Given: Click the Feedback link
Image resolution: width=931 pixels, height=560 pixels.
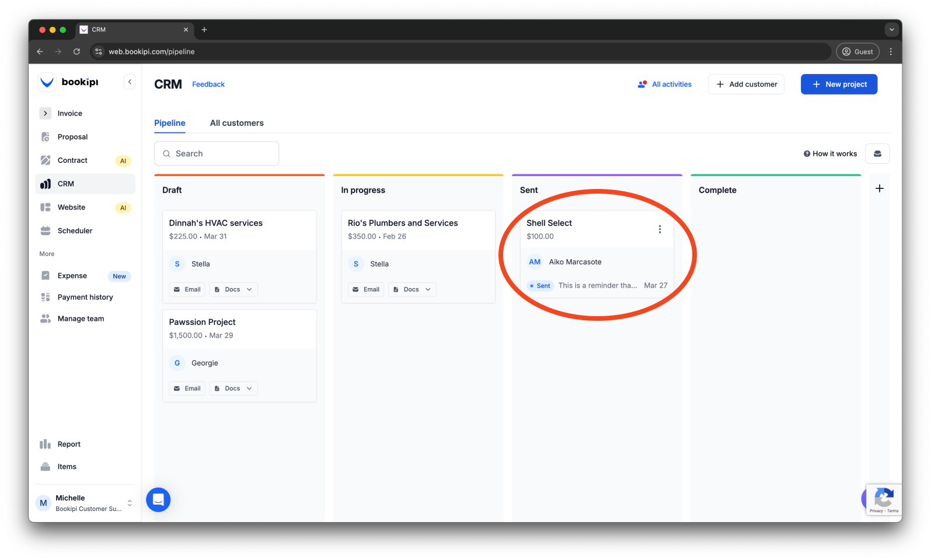Looking at the screenshot, I should [x=208, y=85].
